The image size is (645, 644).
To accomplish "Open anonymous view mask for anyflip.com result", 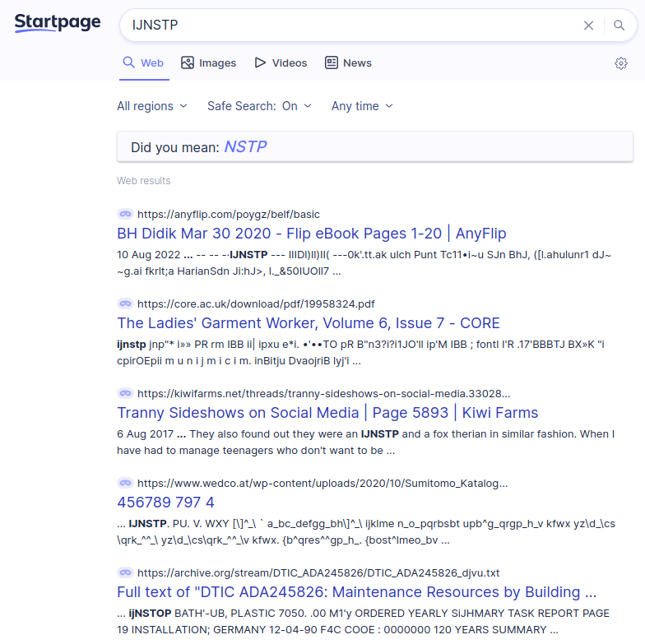I will click(x=125, y=214).
